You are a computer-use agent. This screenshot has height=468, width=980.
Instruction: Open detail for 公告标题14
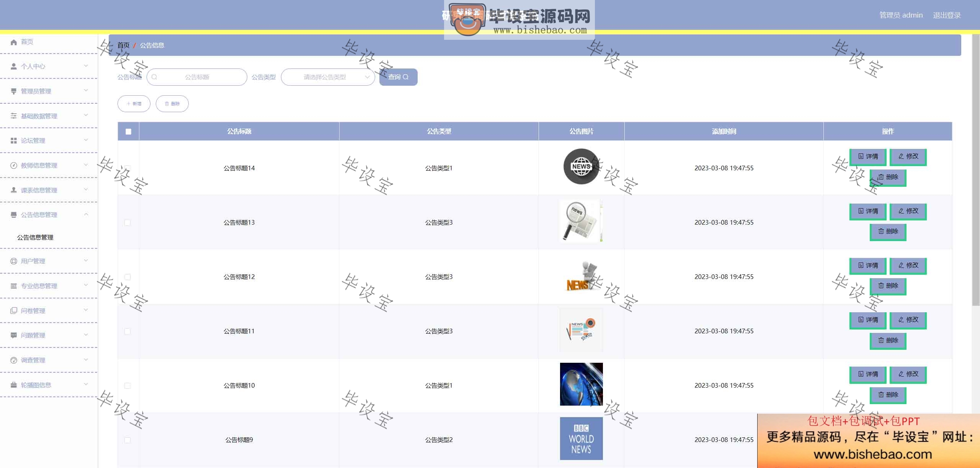pos(868,157)
